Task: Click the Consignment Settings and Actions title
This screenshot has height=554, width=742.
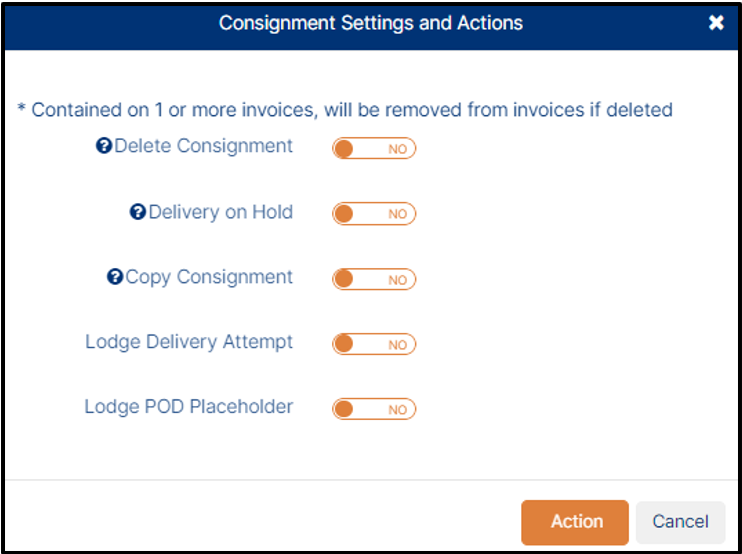Action: tap(371, 23)
